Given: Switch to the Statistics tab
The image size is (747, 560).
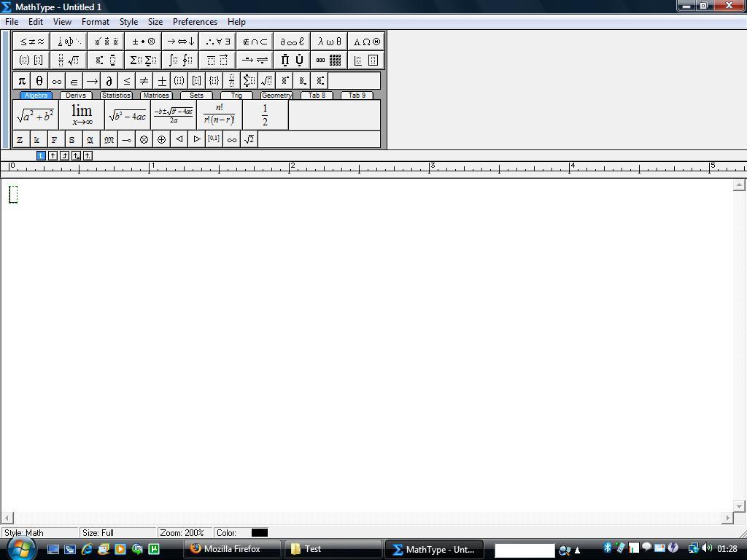Looking at the screenshot, I should [x=116, y=96].
